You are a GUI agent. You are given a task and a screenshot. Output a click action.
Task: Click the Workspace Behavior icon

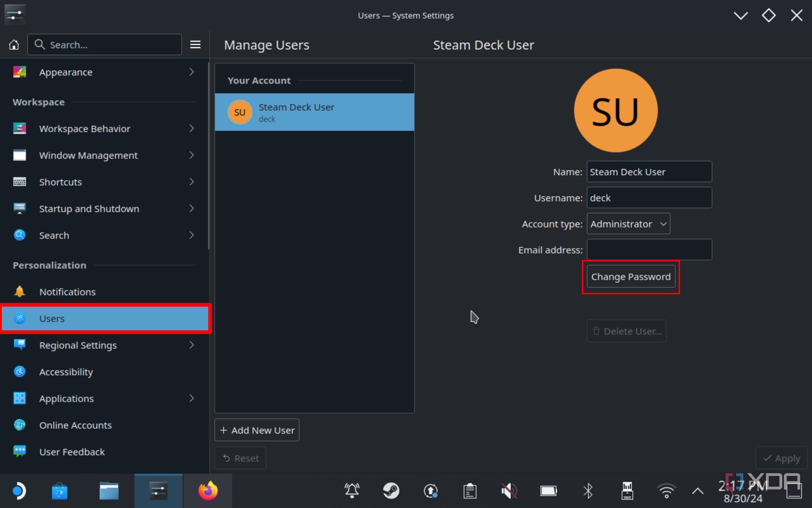20,128
